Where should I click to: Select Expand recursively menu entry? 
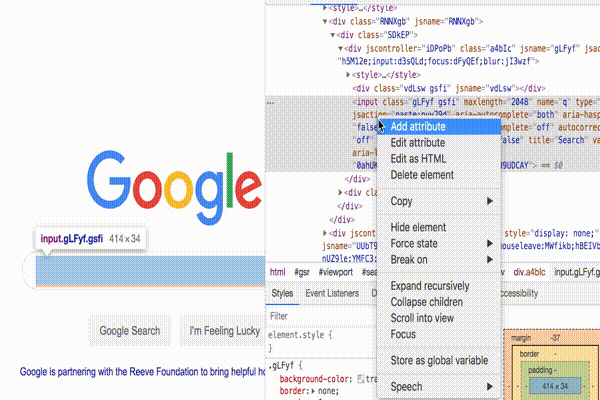(x=439, y=286)
